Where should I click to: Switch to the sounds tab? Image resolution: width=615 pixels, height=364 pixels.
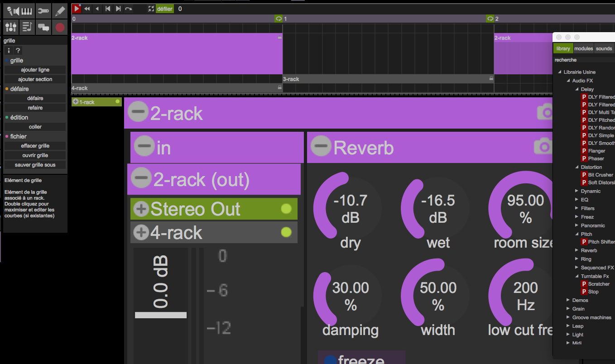coord(604,48)
